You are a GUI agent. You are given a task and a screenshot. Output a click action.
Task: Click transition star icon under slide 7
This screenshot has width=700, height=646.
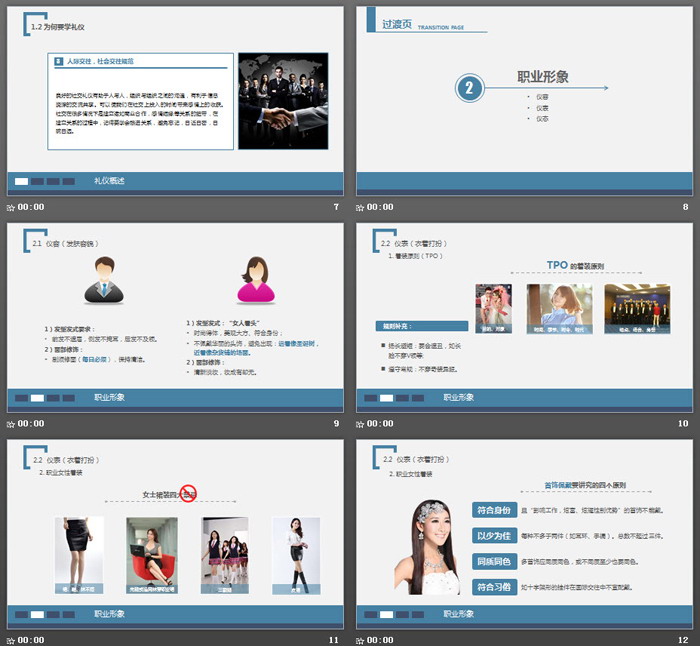coord(11,207)
